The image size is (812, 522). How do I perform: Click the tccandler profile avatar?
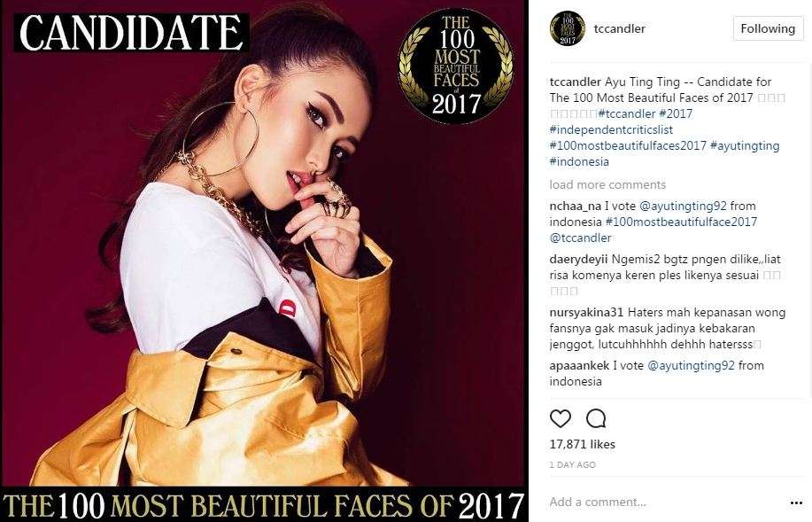pos(567,28)
